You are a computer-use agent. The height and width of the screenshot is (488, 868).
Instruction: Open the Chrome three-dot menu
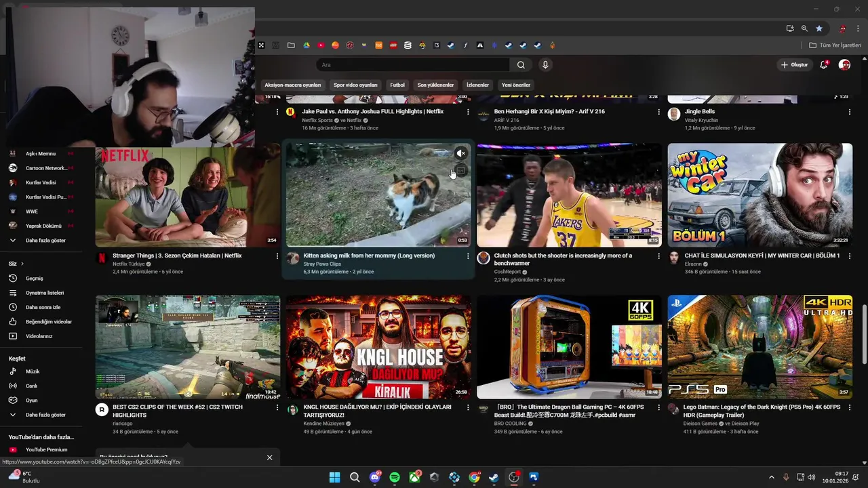coord(859,28)
